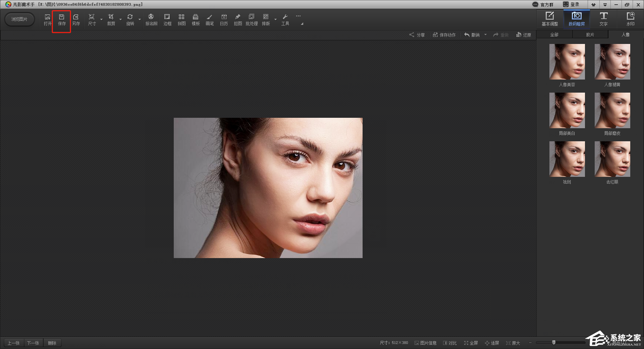Open an image with 打开 icon
The image size is (644, 349).
(x=47, y=20)
